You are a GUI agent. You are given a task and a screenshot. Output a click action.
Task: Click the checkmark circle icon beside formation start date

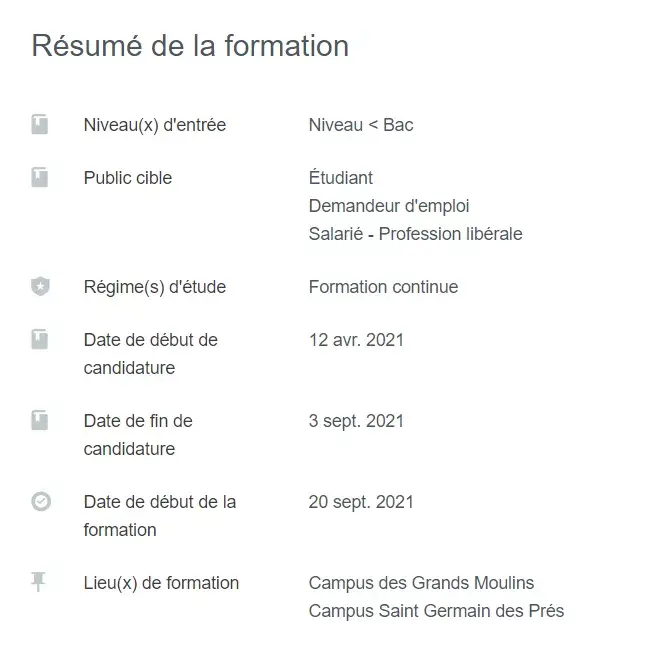(40, 502)
